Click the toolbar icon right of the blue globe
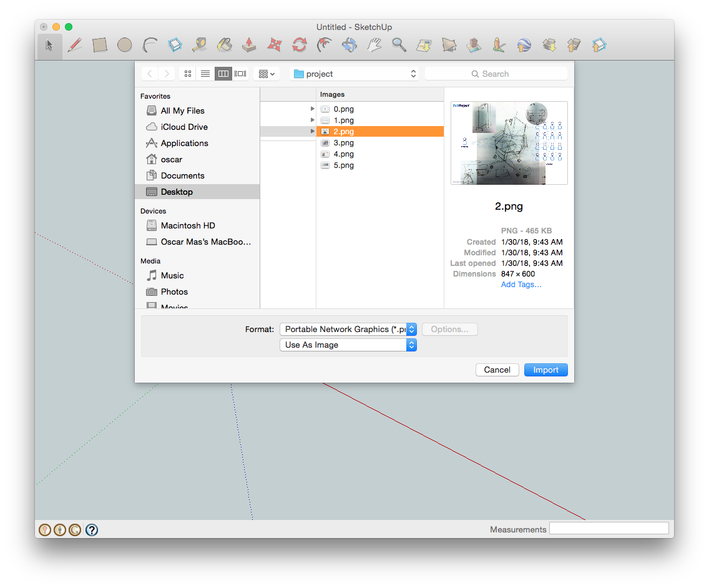 tap(549, 45)
